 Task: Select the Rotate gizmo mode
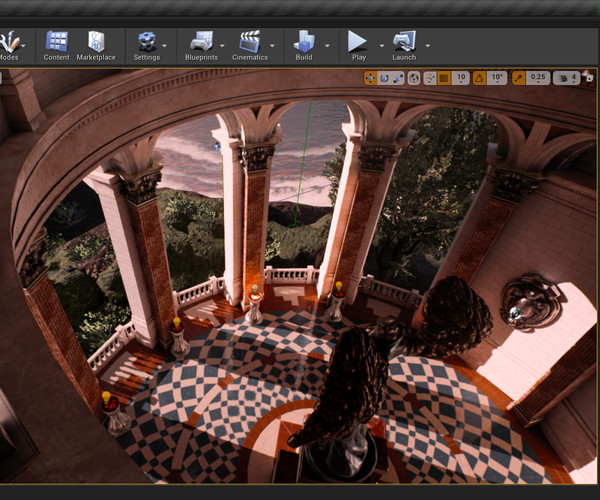click(x=384, y=78)
